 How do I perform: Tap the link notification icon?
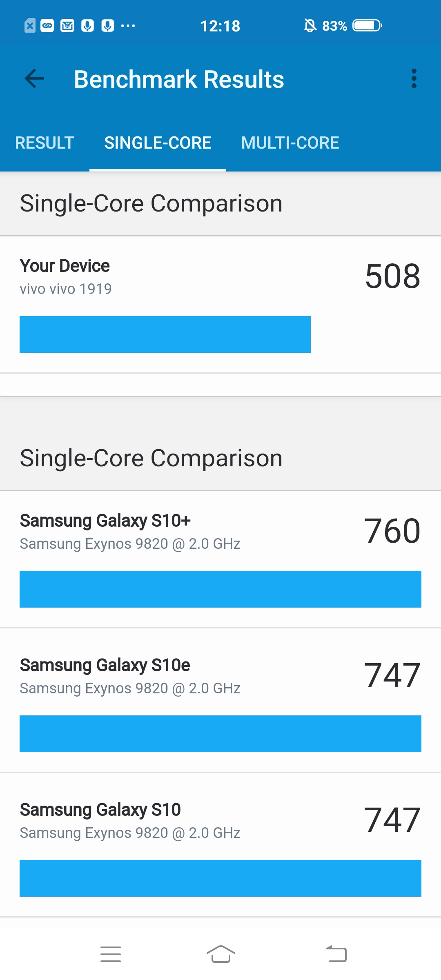47,26
